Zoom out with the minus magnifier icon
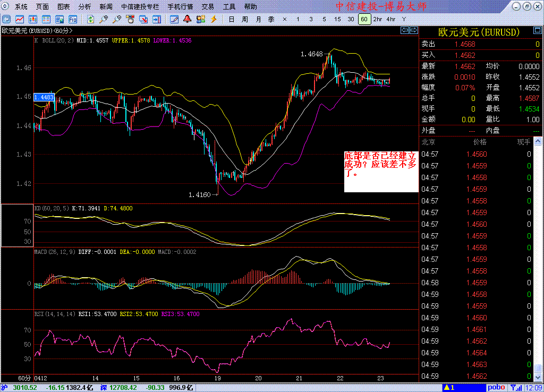The width and height of the screenshot is (544, 392). point(117,20)
